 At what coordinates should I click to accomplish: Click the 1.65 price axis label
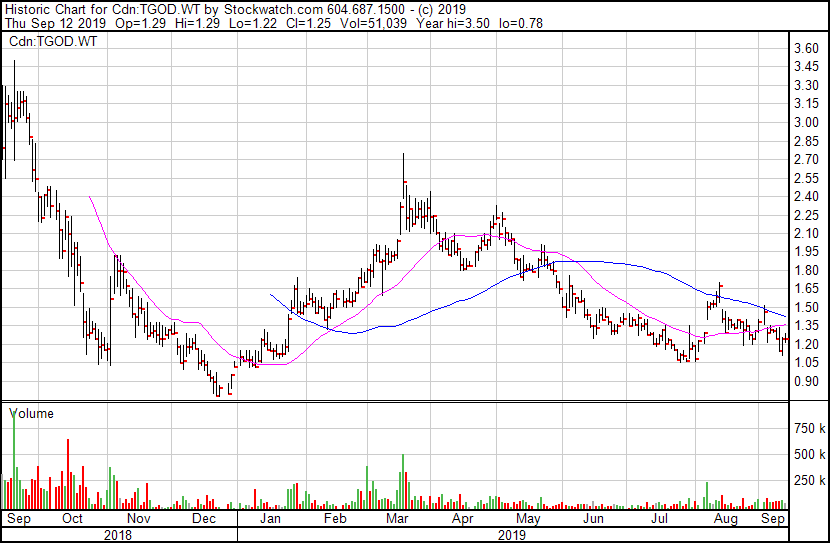pos(807,289)
